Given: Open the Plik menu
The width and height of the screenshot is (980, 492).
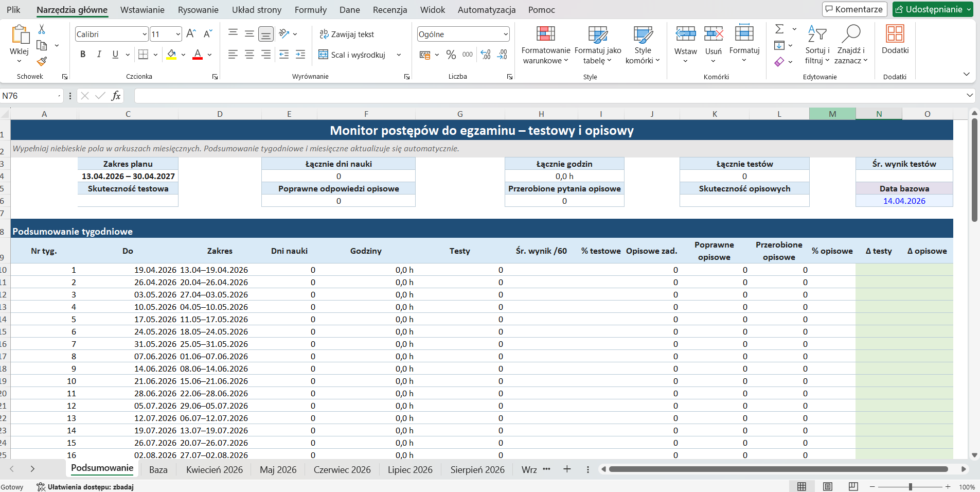Looking at the screenshot, I should coord(13,10).
